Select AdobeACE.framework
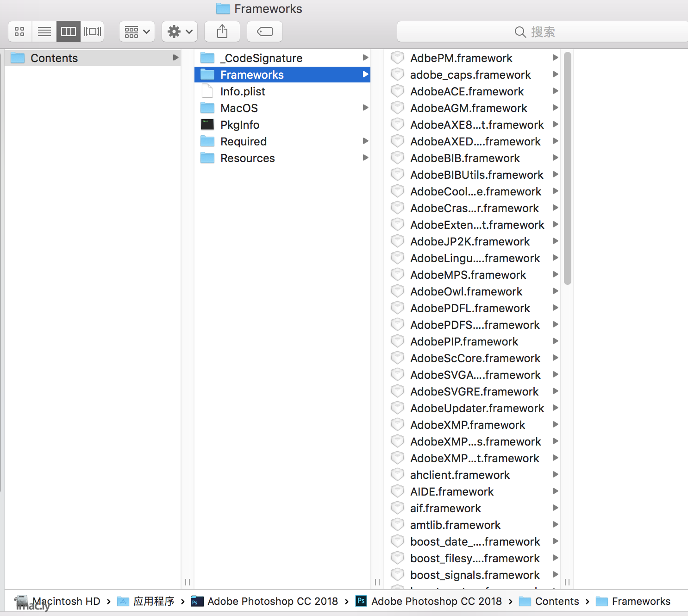 [x=472, y=91]
